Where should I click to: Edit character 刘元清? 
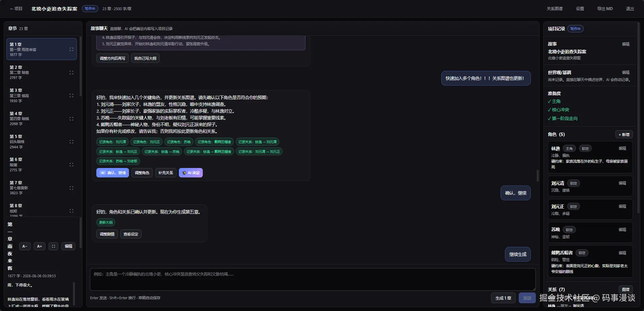[x=622, y=183]
